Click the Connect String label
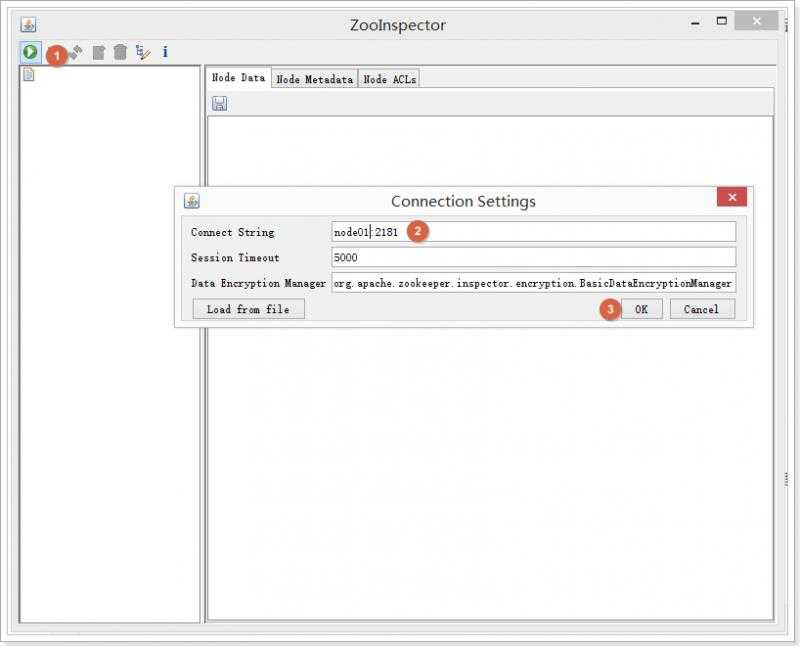This screenshot has height=646, width=800. tap(233, 232)
